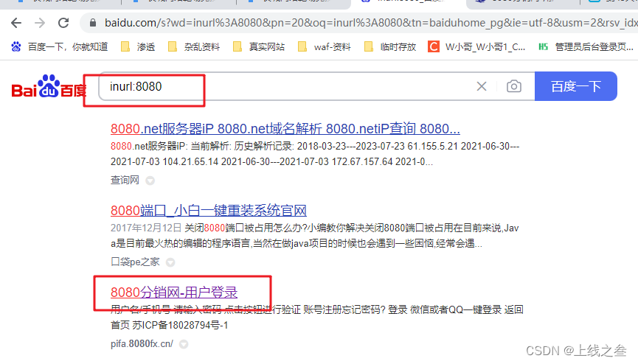
Task: Click the Baidu logo
Action: click(49, 86)
